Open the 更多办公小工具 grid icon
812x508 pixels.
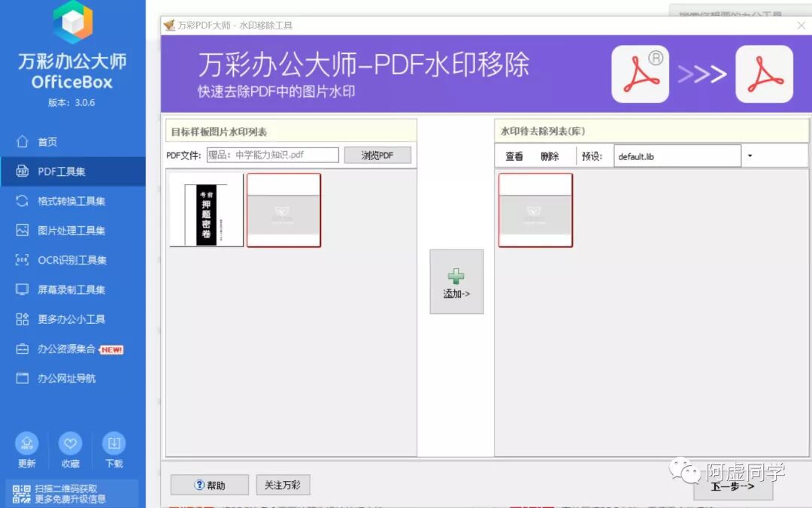pos(23,319)
